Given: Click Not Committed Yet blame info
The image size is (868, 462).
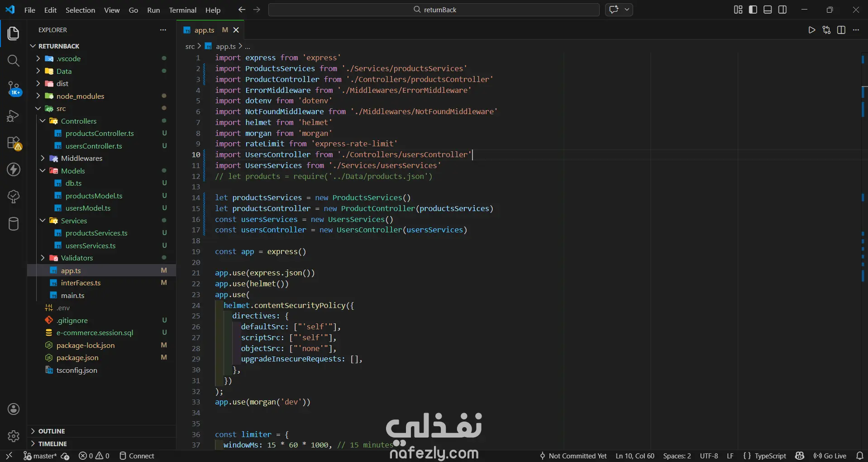Looking at the screenshot, I should (573, 456).
